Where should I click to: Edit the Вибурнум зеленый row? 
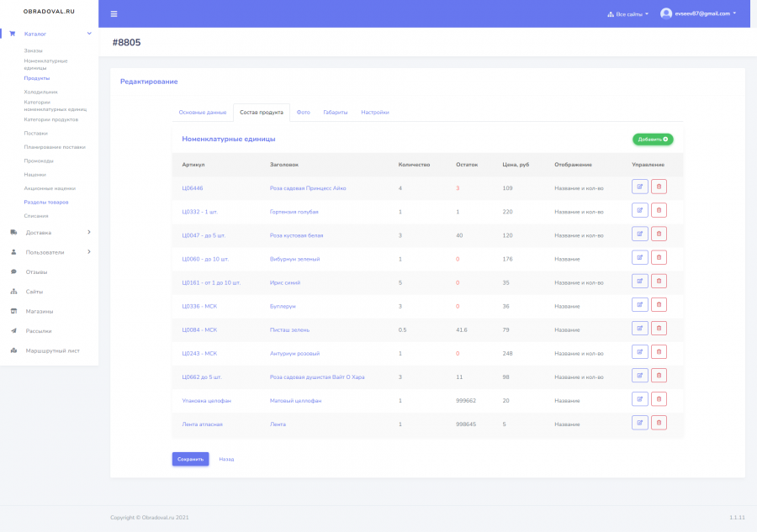(x=640, y=257)
